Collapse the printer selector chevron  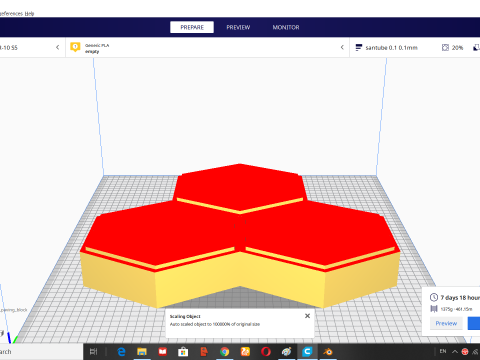[x=57, y=47]
